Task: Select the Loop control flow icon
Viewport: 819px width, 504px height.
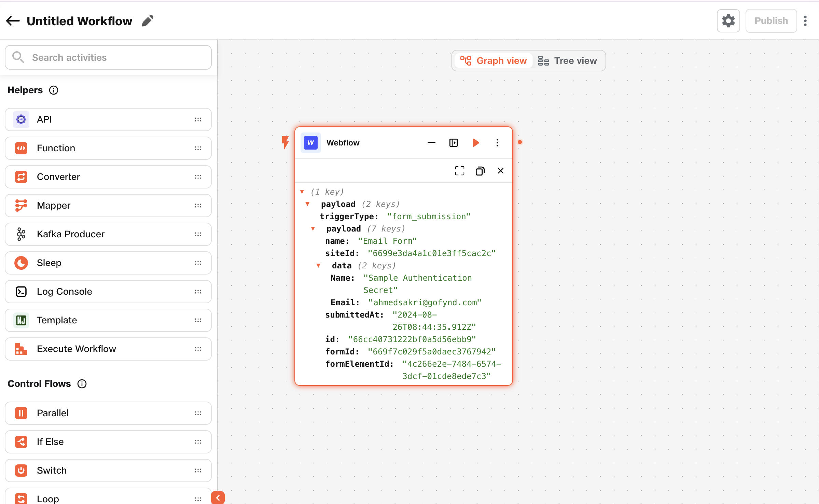Action: (21, 499)
